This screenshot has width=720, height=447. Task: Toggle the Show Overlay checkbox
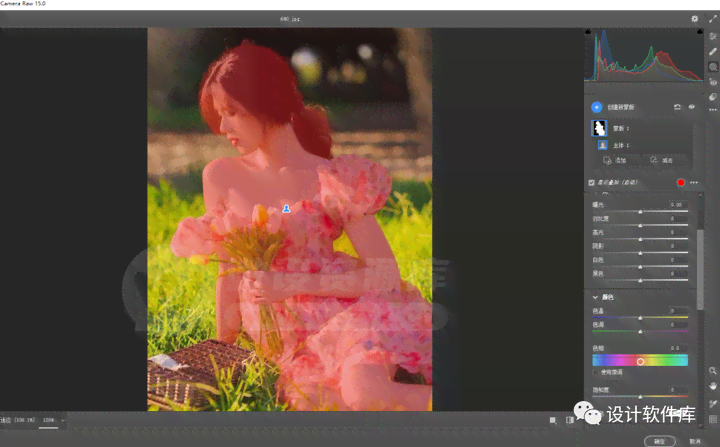tap(591, 182)
